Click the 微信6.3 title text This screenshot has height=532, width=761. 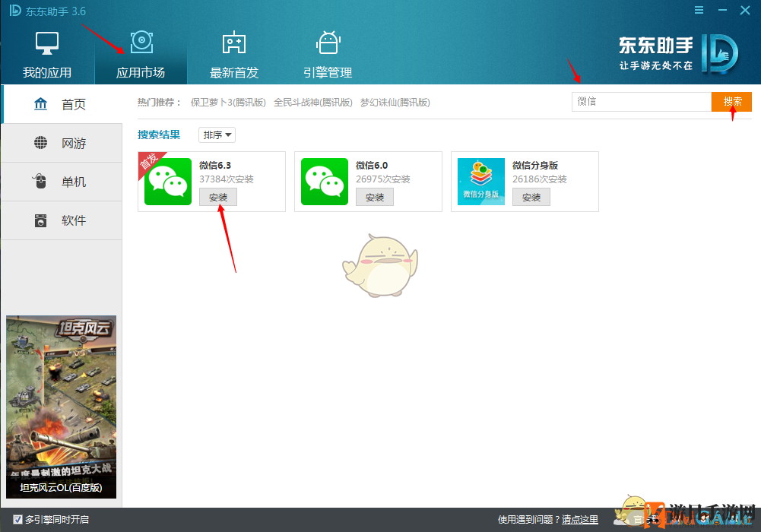pos(215,166)
